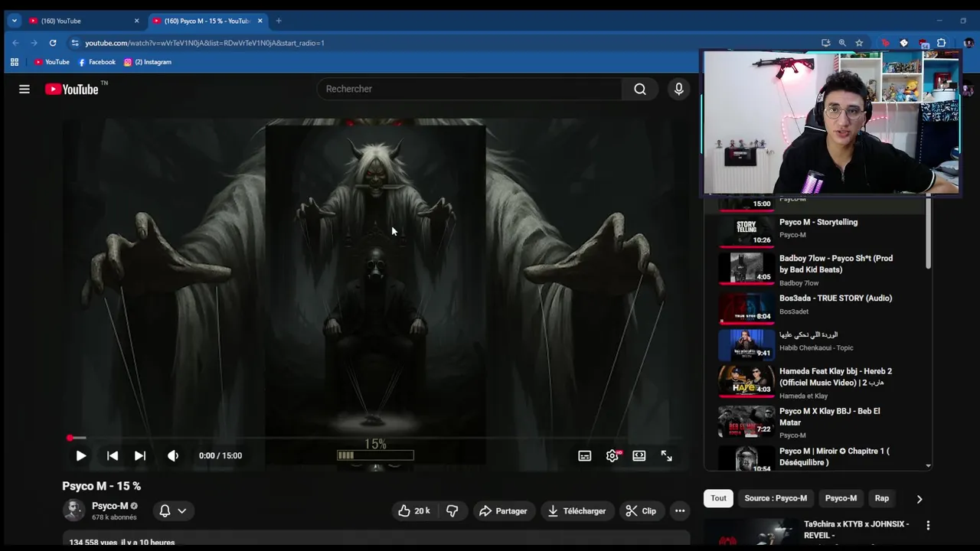Image resolution: width=980 pixels, height=551 pixels.
Task: Open the Psyco-M channel name link
Action: [110, 506]
